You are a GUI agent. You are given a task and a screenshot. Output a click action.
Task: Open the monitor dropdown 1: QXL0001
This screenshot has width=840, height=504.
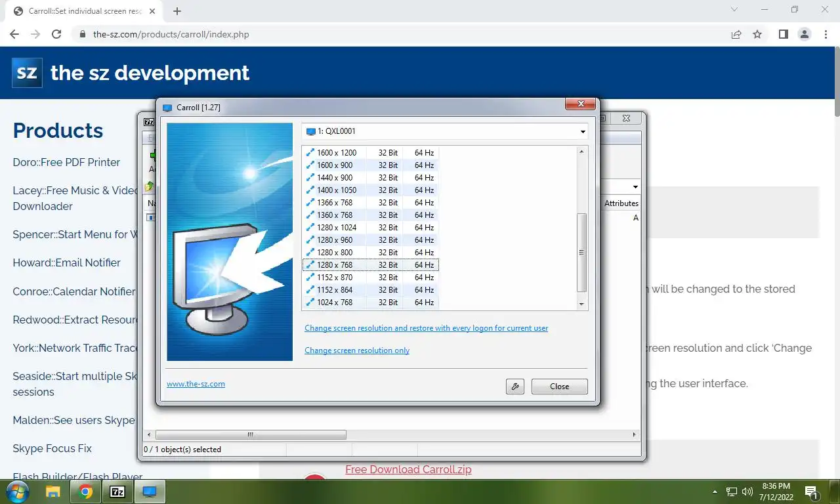pyautogui.click(x=445, y=131)
